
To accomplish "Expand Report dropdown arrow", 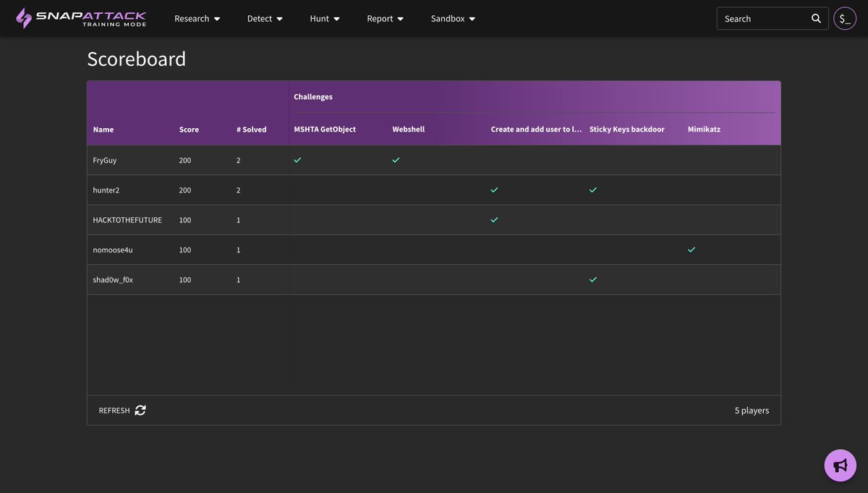I will point(401,20).
